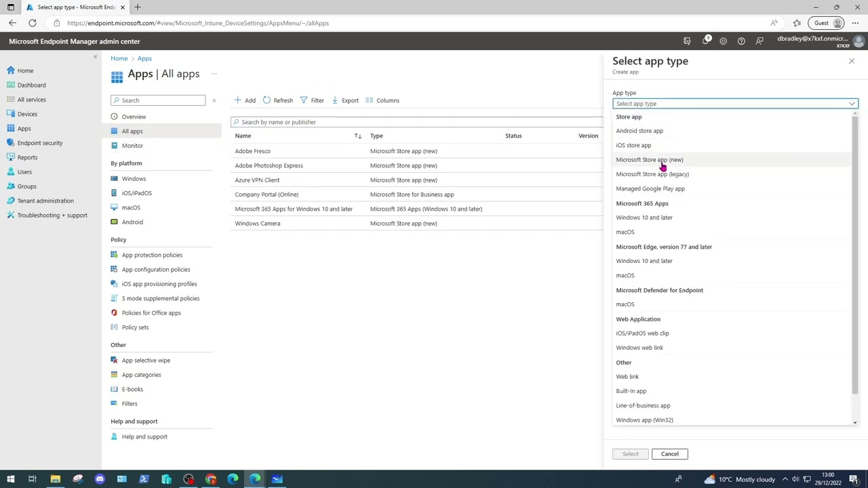
Task: Open the Apps breadcrumb link
Action: 144,58
